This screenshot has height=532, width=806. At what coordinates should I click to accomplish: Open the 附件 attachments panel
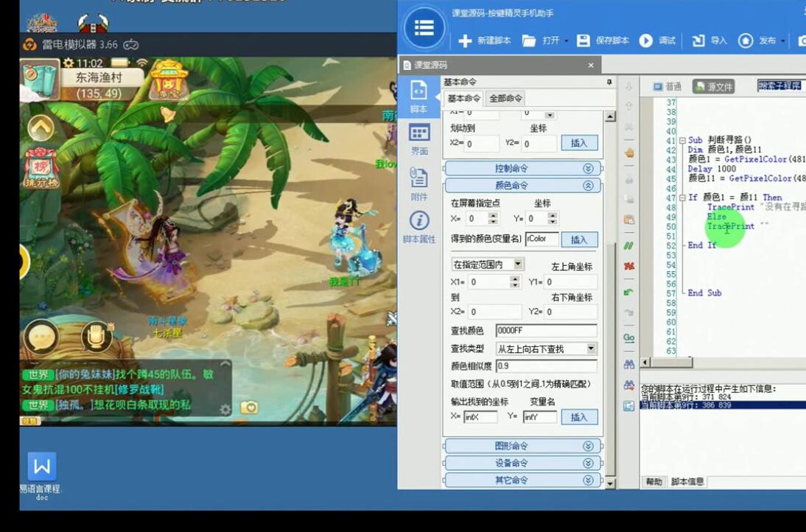[420, 184]
